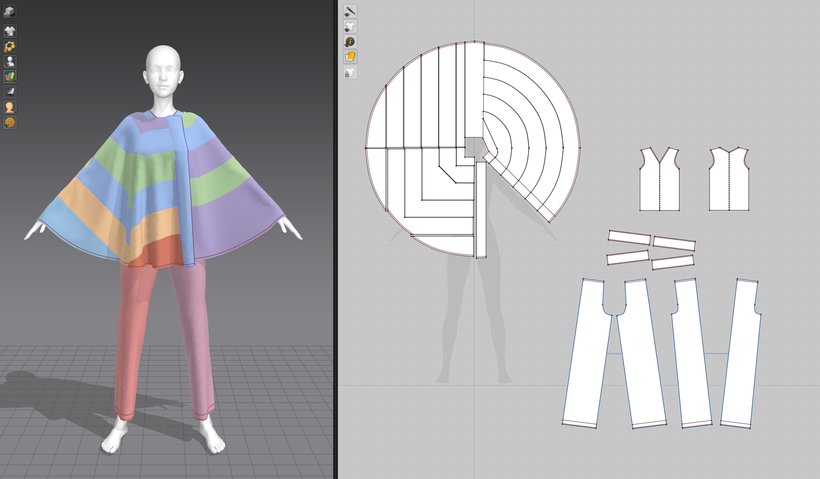Click the lock pattern shirt icon in 2D toolbar

click(x=350, y=72)
